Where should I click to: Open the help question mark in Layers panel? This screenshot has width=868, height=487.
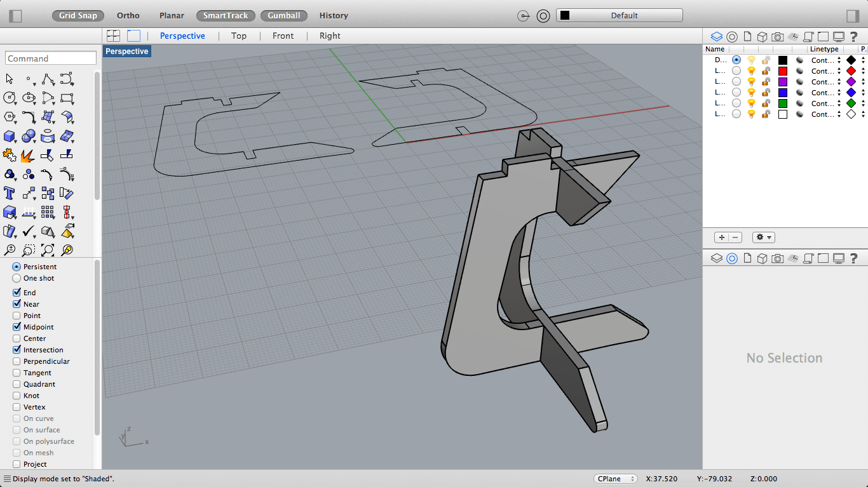[x=854, y=37]
